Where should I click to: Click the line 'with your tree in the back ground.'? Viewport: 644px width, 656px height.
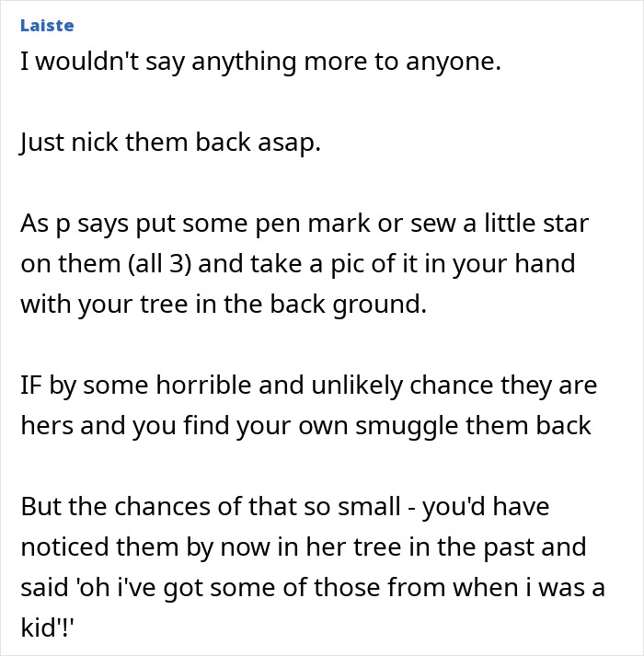click(224, 305)
